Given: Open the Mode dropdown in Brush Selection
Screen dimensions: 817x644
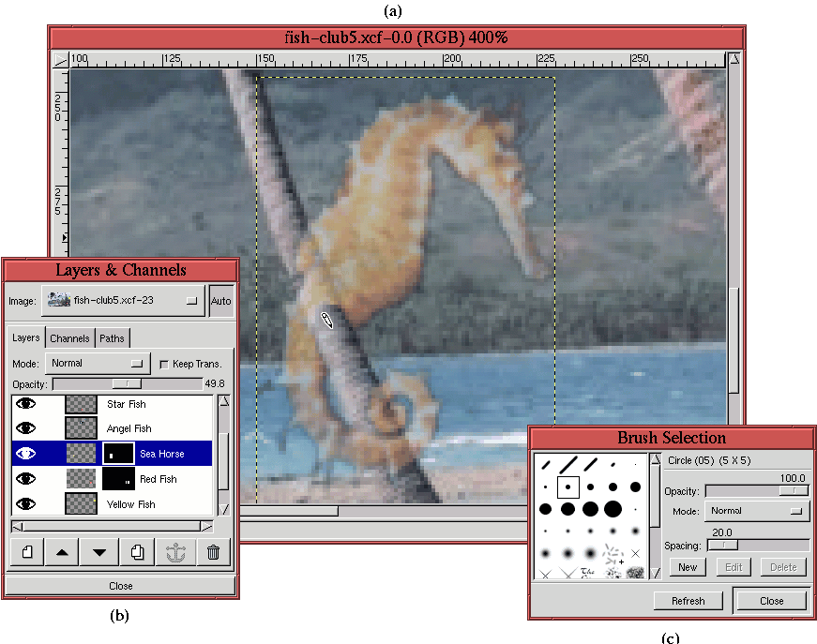Looking at the screenshot, I should [757, 512].
